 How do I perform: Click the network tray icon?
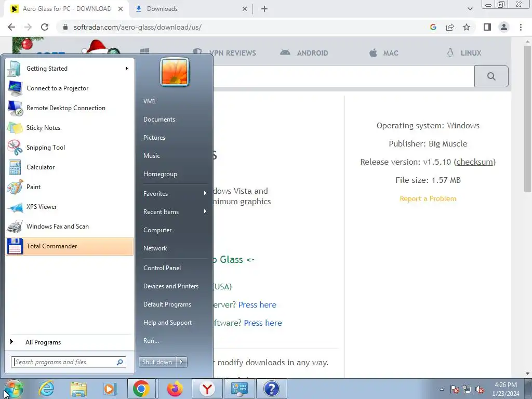coord(467,389)
